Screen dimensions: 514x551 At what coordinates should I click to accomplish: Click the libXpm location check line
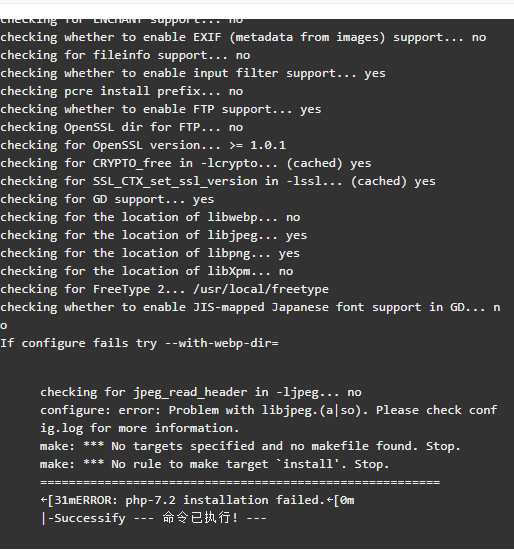click(x=147, y=271)
